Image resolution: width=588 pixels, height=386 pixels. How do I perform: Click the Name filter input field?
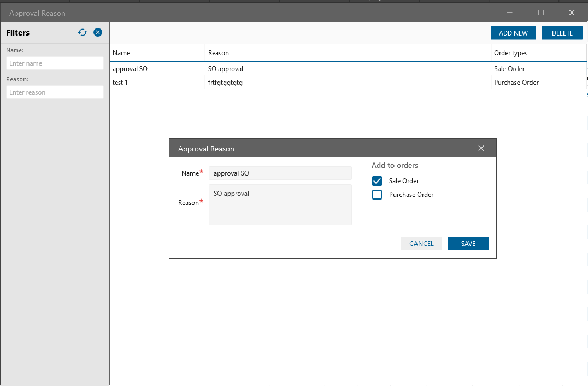55,63
